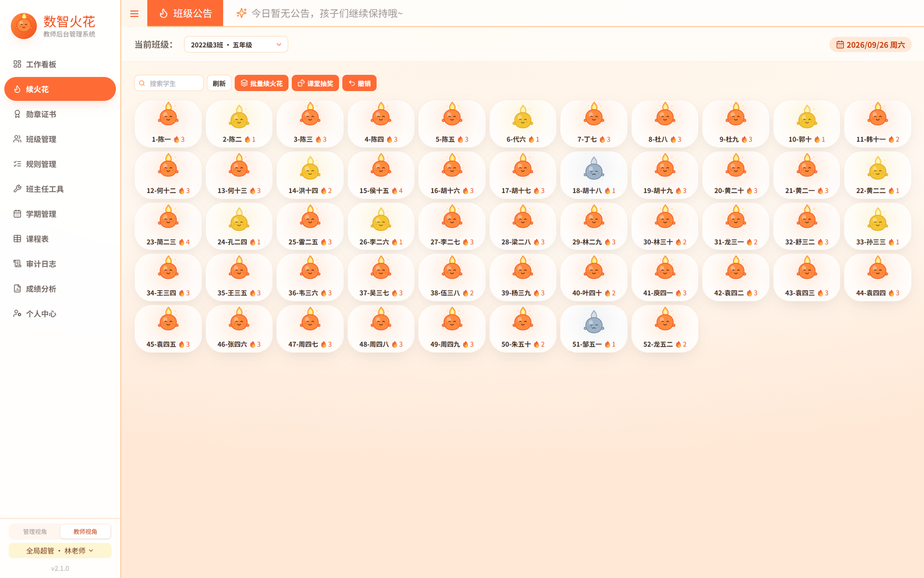924x578 pixels.
Task: Click student name 38-伍三八
Action: tap(445, 293)
